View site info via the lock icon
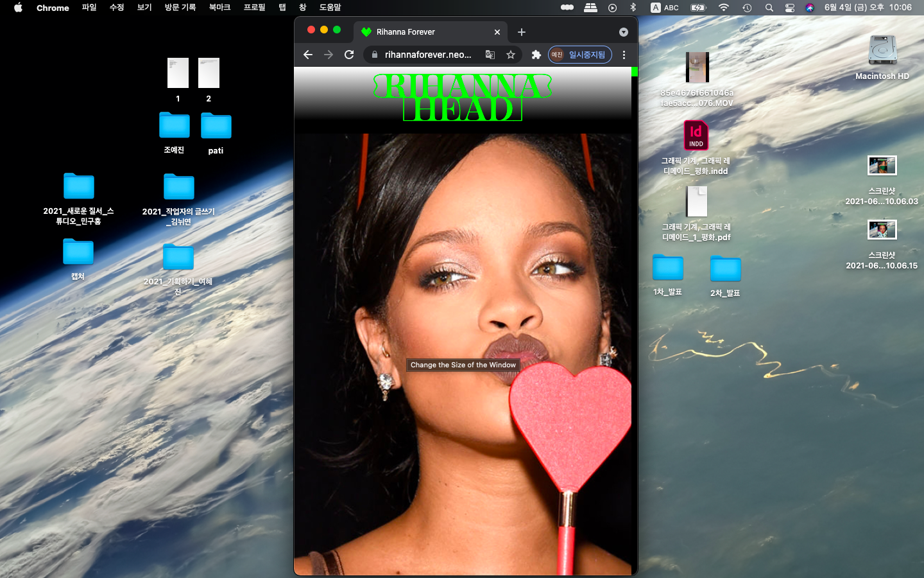924x578 pixels. point(375,55)
